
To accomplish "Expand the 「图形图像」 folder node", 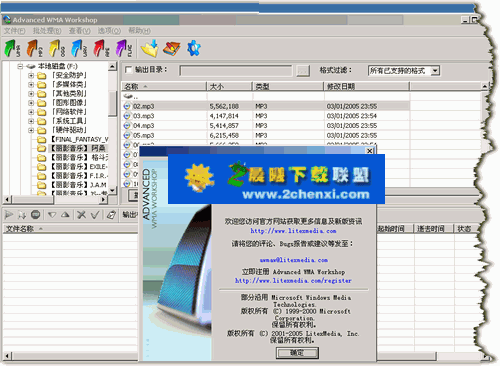I will pyautogui.click(x=31, y=103).
